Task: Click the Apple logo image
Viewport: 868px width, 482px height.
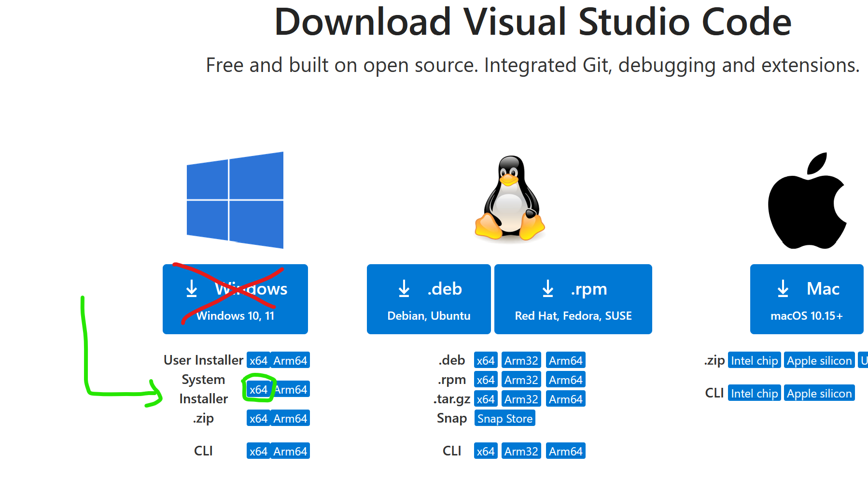Action: (x=807, y=201)
